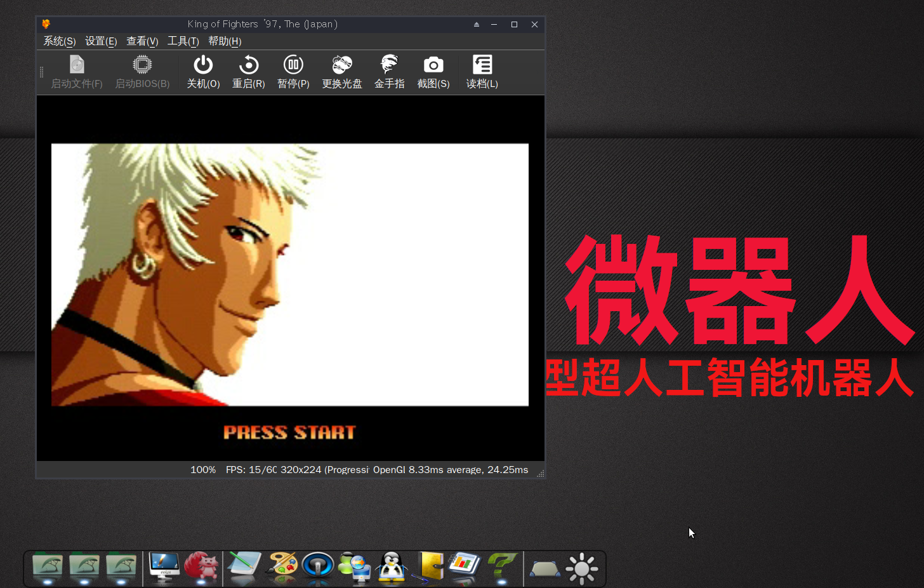This screenshot has width=924, height=588.
Task: Click the shade-up arrow button in title bar
Action: click(477, 24)
